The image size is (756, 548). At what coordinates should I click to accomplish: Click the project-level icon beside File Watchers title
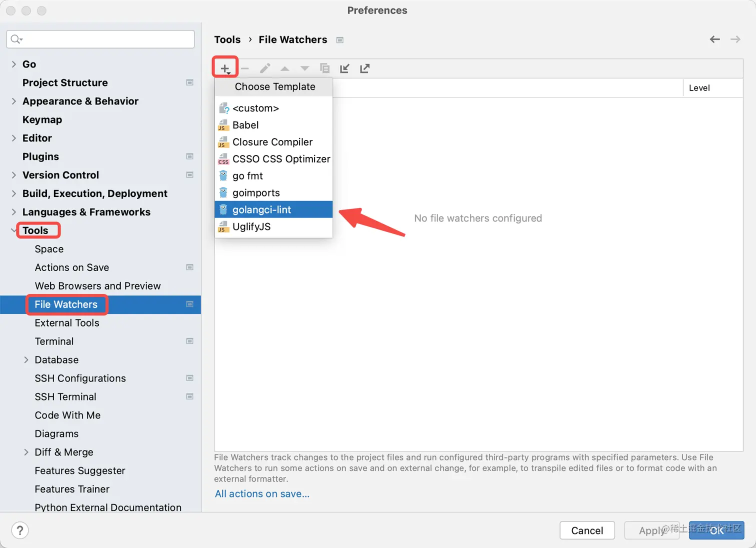coord(340,40)
